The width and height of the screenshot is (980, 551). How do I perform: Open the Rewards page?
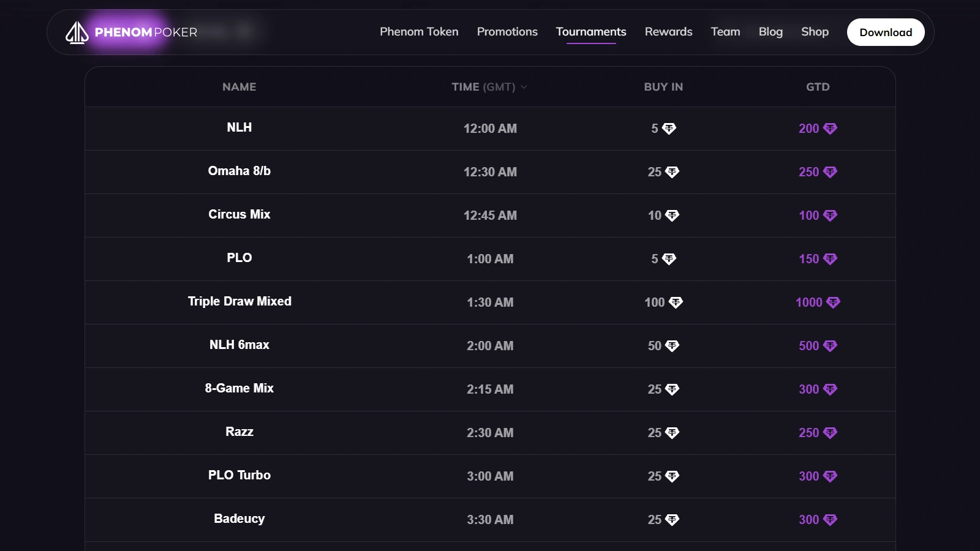click(668, 32)
